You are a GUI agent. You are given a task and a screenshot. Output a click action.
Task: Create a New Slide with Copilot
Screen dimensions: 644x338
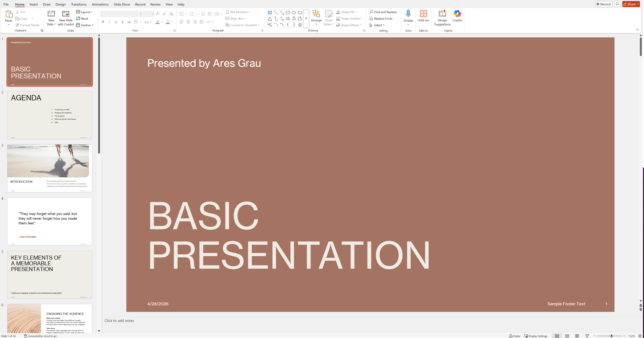coord(66,18)
